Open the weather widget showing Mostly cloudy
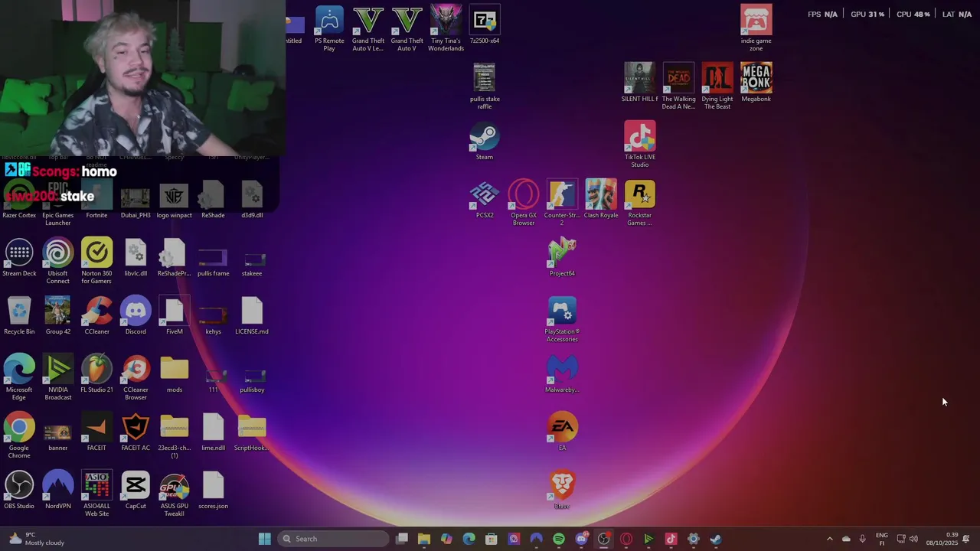980x551 pixels. coord(36,539)
